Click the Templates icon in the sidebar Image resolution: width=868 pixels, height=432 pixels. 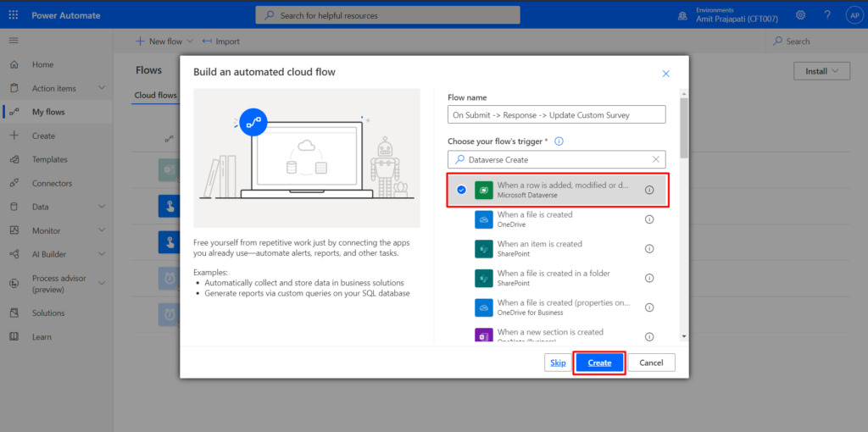tap(15, 159)
